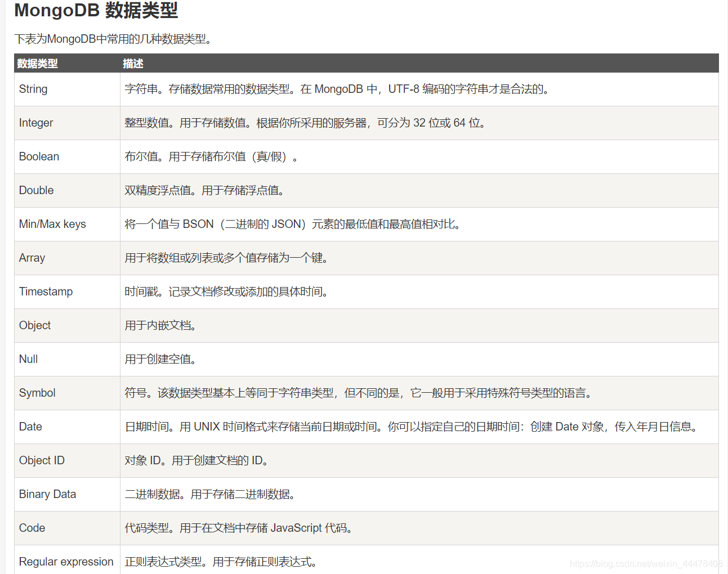Select the 'Object ID' cell

pyautogui.click(x=67, y=460)
